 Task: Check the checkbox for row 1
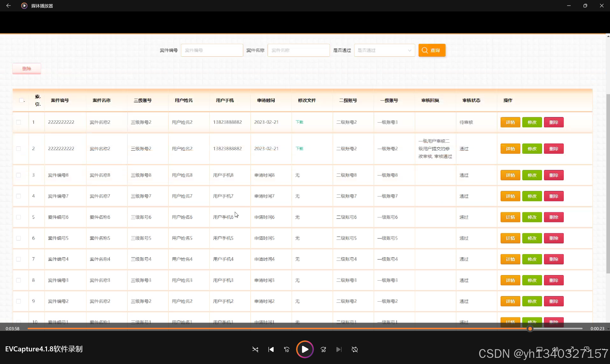click(18, 122)
